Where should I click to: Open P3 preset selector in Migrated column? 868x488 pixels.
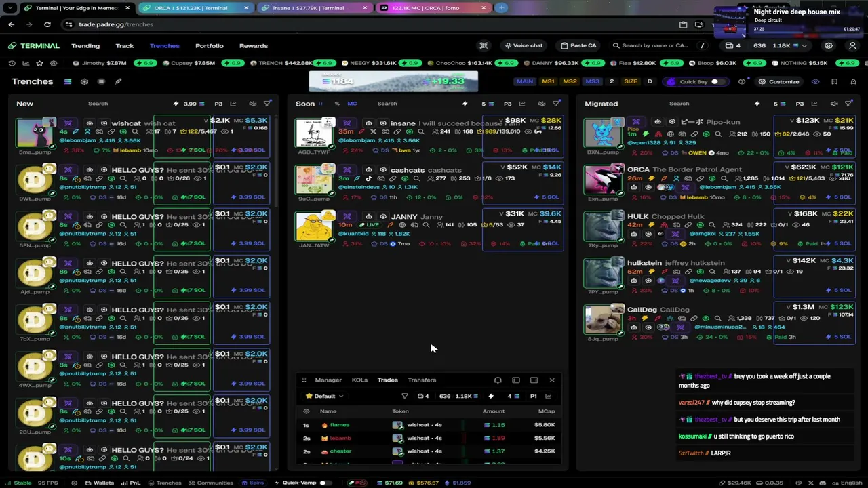click(x=800, y=104)
